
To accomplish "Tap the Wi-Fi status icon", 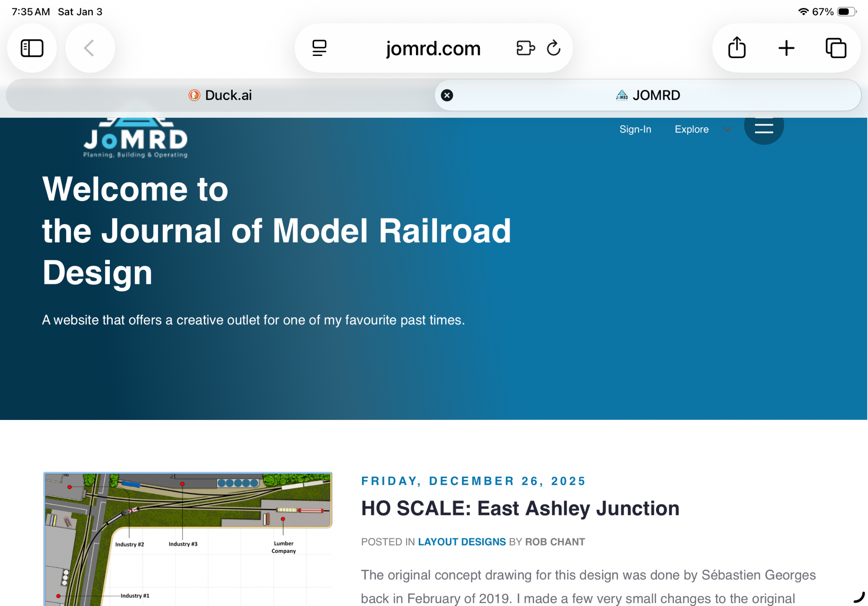I will coord(803,12).
